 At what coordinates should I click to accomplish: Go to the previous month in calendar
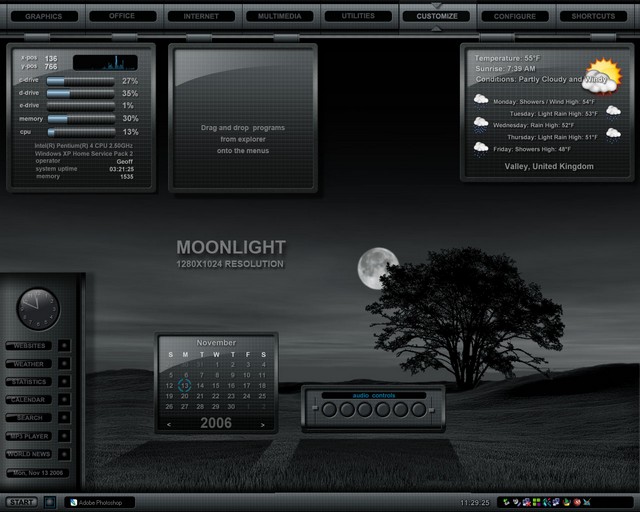[x=170, y=424]
